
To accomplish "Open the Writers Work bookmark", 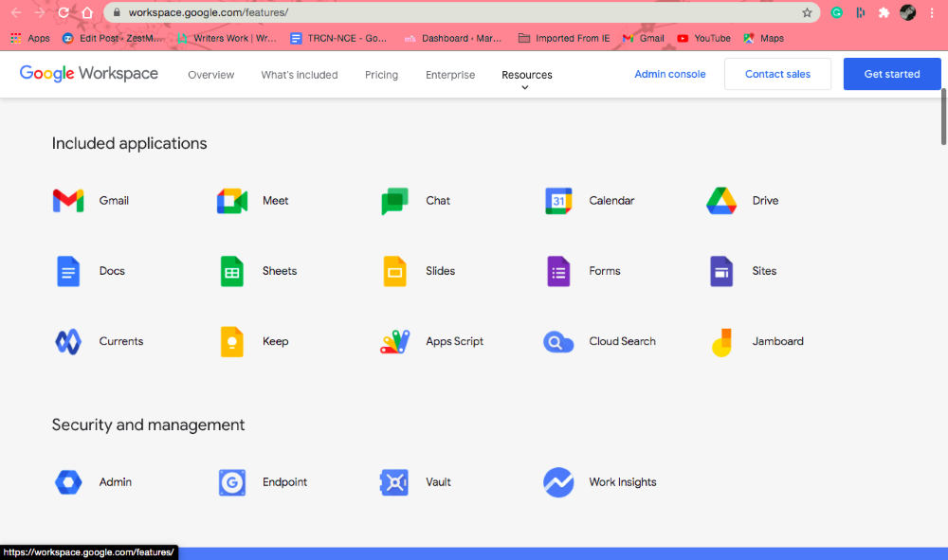I will tap(227, 38).
